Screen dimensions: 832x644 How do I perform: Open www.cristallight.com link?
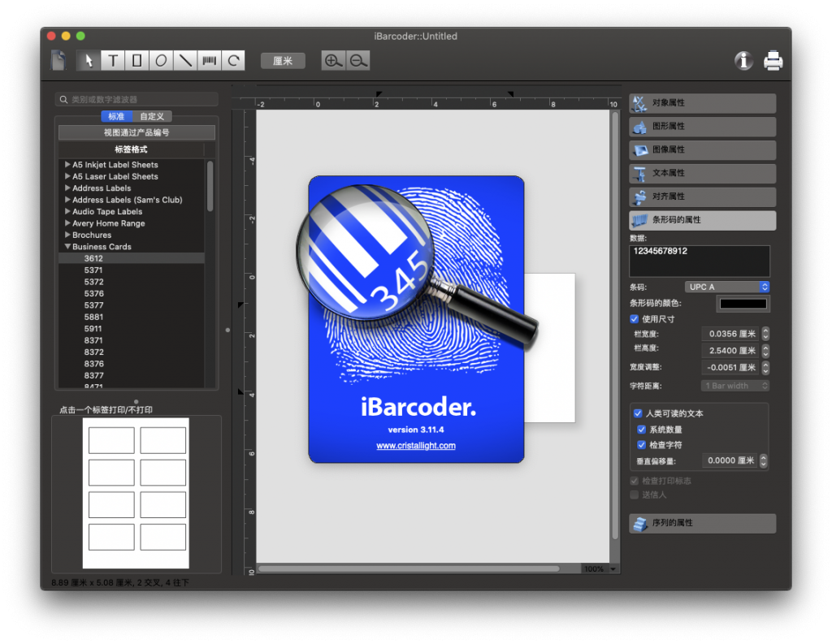(x=416, y=446)
